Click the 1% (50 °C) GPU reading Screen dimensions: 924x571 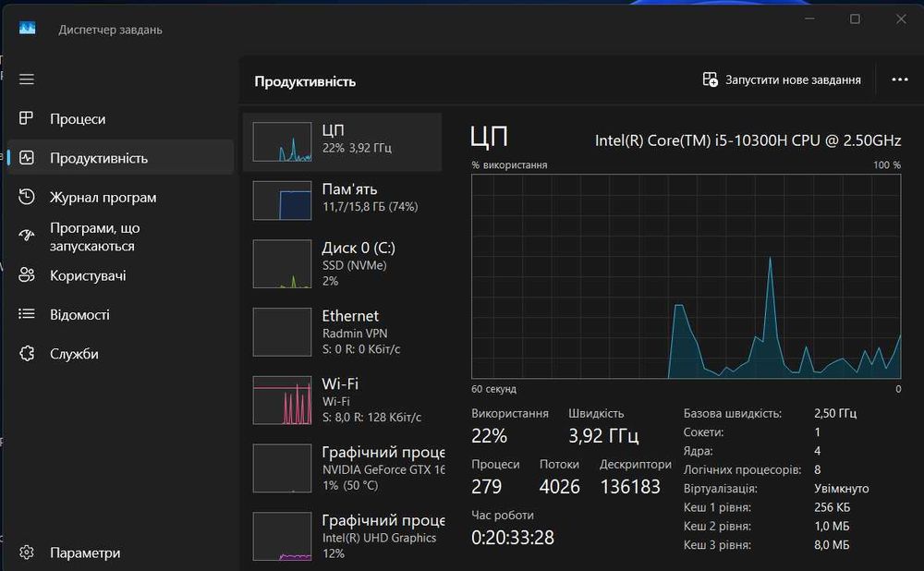click(x=349, y=486)
